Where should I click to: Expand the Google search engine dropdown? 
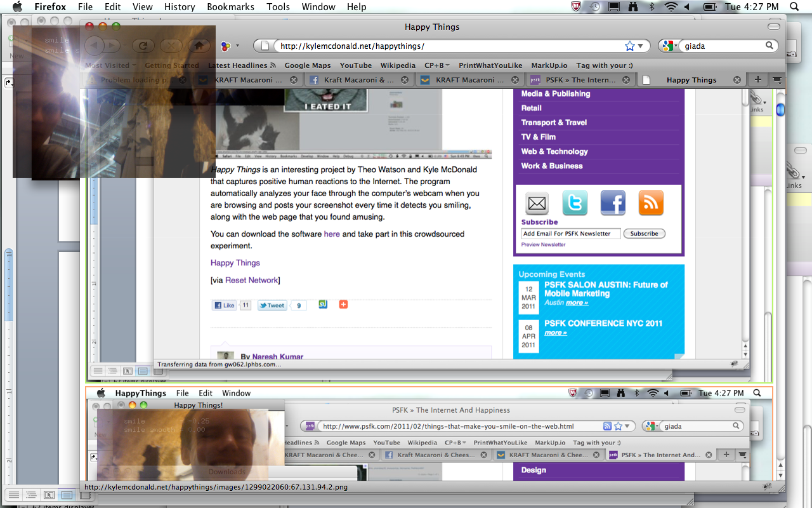click(x=668, y=46)
